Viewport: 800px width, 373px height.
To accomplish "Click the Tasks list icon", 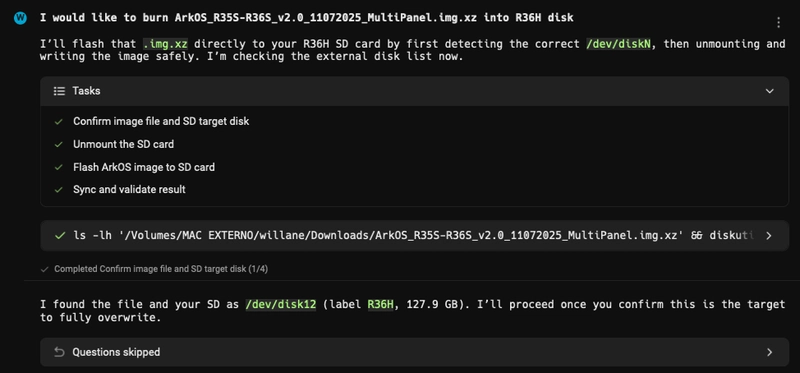I will (59, 91).
